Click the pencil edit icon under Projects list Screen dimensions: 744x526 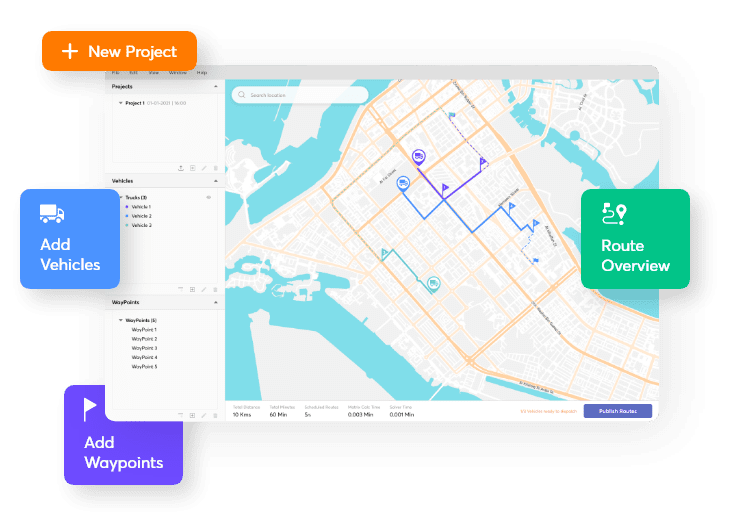point(204,168)
